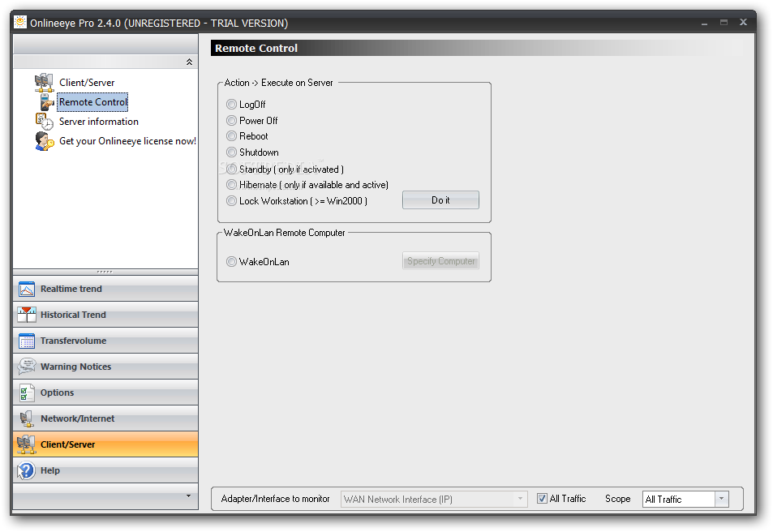Select the WakeOnLan radio option

[x=231, y=261]
